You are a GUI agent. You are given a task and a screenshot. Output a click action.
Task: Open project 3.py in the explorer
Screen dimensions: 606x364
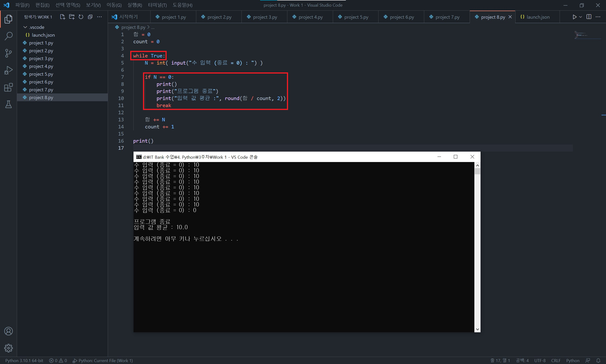coord(41,58)
